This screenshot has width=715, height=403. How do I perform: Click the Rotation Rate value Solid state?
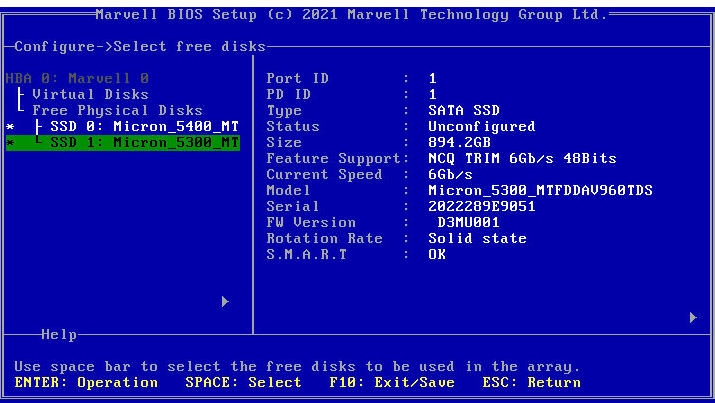click(x=477, y=238)
